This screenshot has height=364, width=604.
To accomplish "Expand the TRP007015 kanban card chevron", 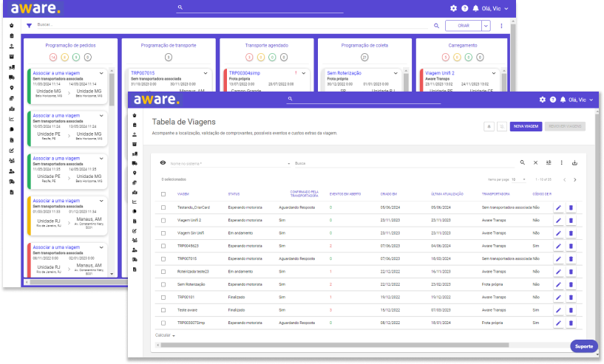I will point(206,73).
